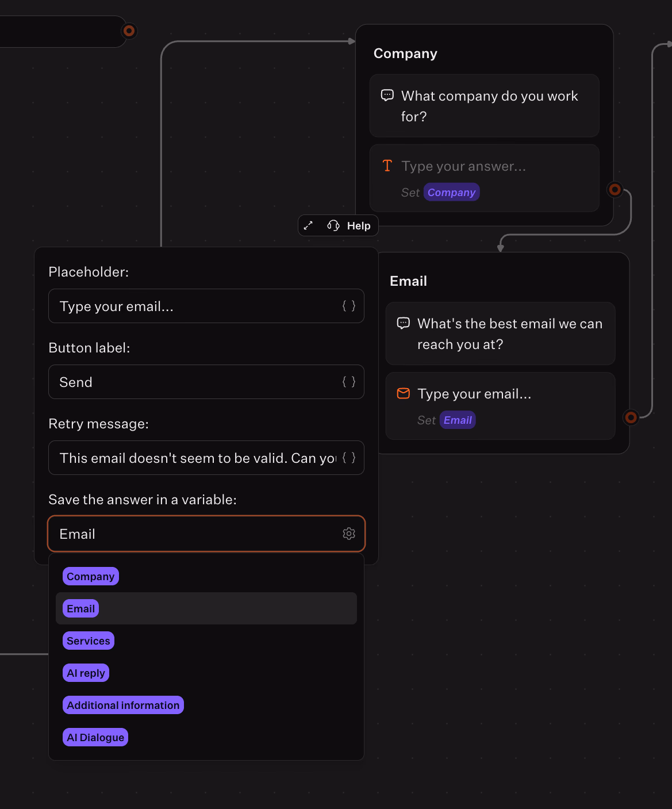Click the Placeholder text field
This screenshot has height=809, width=672.
(195, 306)
